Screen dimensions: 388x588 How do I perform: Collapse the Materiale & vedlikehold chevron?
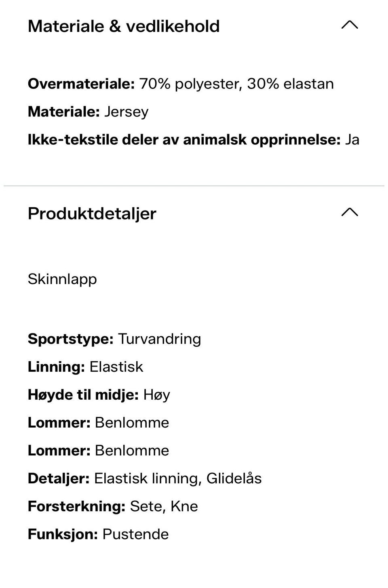pyautogui.click(x=350, y=25)
